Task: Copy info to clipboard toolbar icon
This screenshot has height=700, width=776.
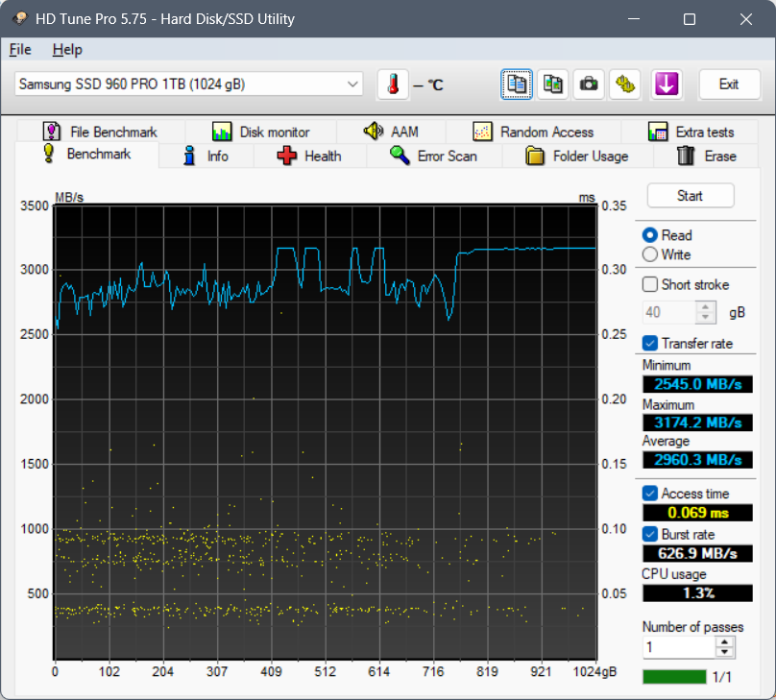Action: coord(516,84)
